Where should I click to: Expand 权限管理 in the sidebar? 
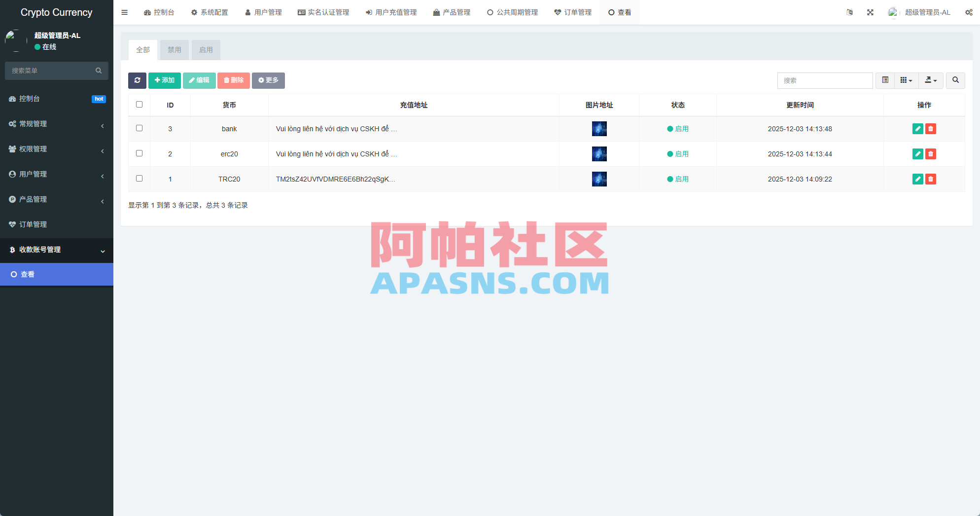click(x=57, y=149)
